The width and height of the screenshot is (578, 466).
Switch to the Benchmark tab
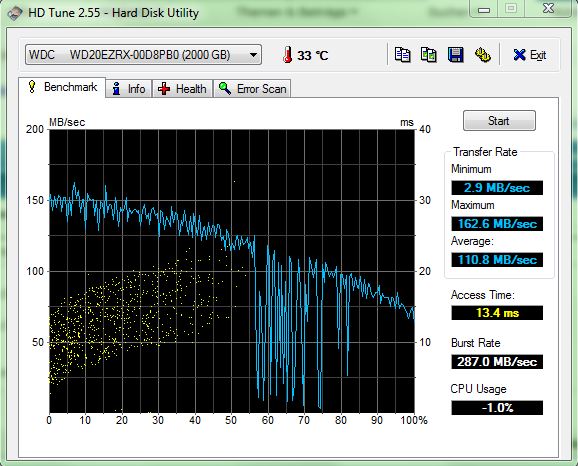(x=62, y=87)
